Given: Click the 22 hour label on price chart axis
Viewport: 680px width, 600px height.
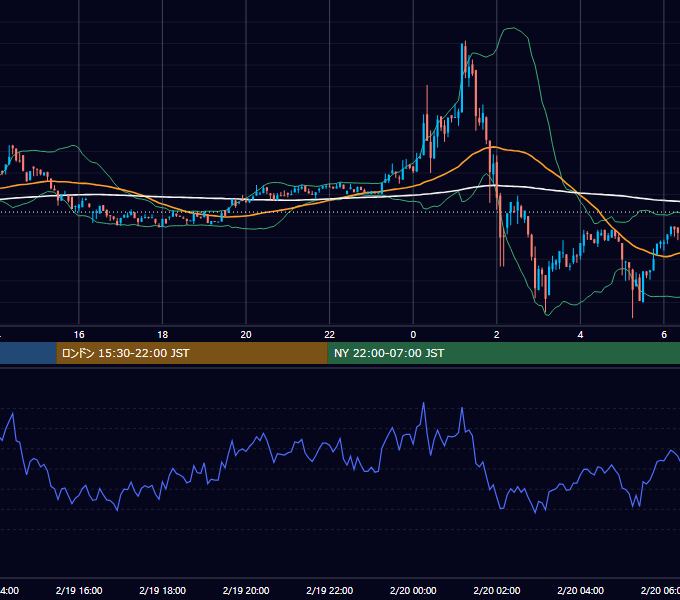Looking at the screenshot, I should 330,335.
